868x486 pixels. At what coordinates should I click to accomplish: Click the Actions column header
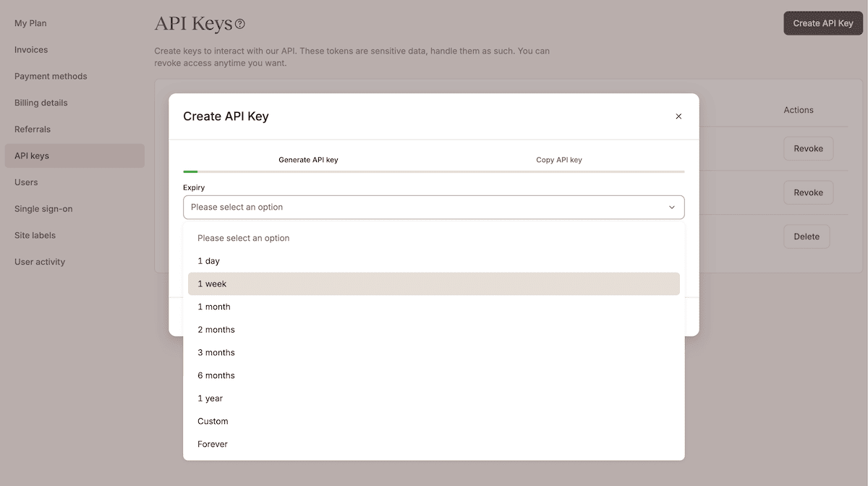point(799,110)
